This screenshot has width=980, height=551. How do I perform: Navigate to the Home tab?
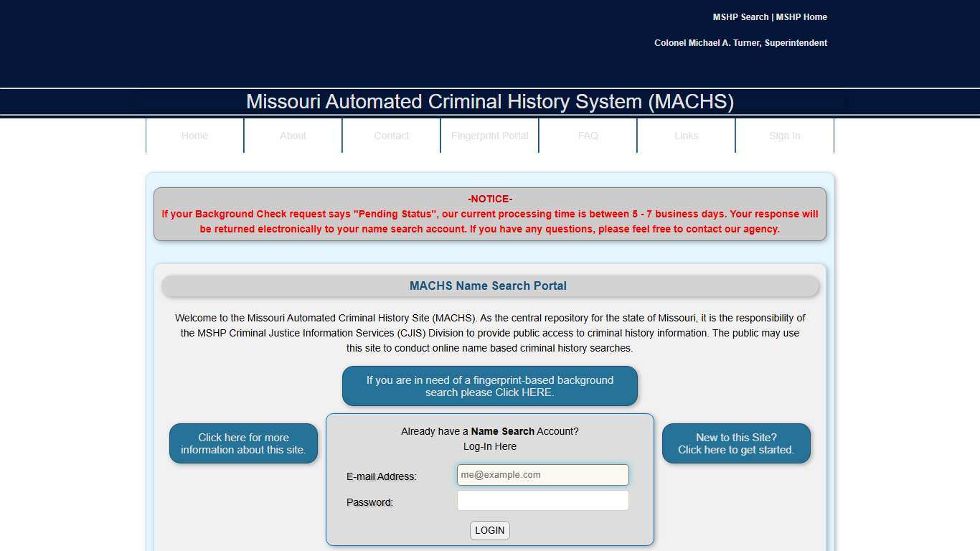194,136
